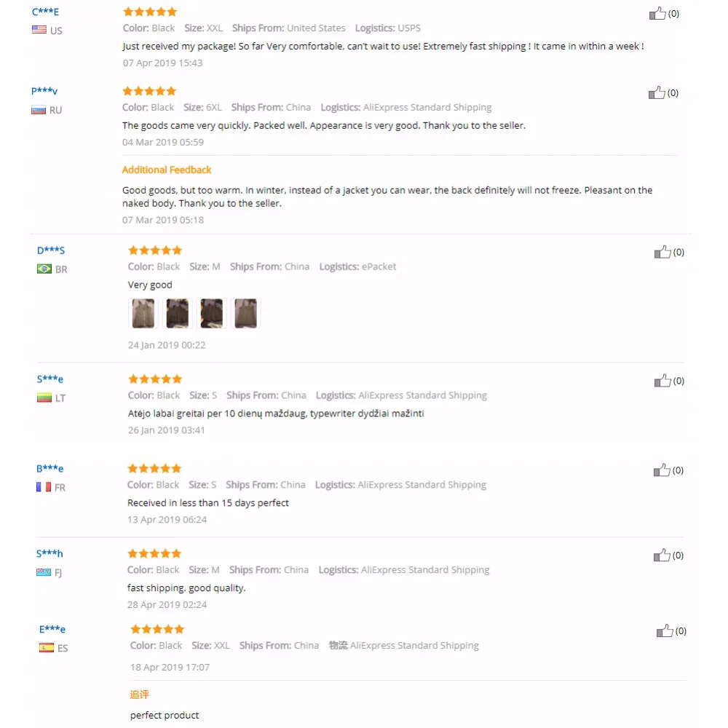
Task: Click the US flag icon
Action: [x=39, y=30]
